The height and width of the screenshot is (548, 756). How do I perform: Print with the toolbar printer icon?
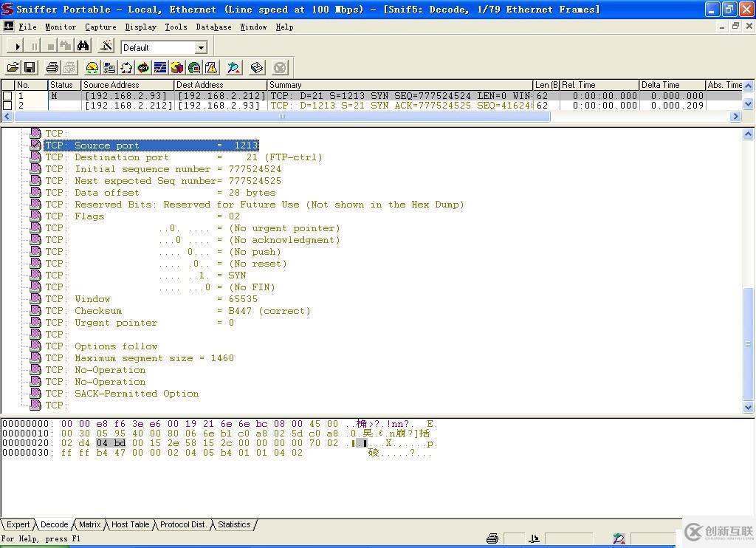[52, 67]
